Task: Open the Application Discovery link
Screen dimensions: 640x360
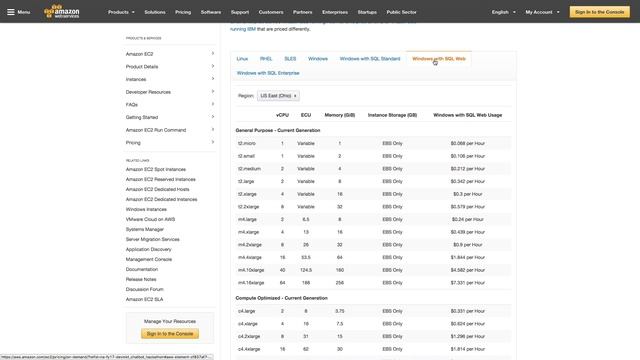Action: tap(149, 249)
